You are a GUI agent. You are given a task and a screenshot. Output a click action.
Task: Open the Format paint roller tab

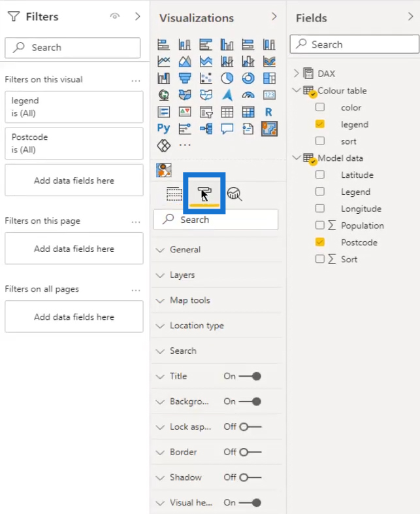click(x=204, y=194)
